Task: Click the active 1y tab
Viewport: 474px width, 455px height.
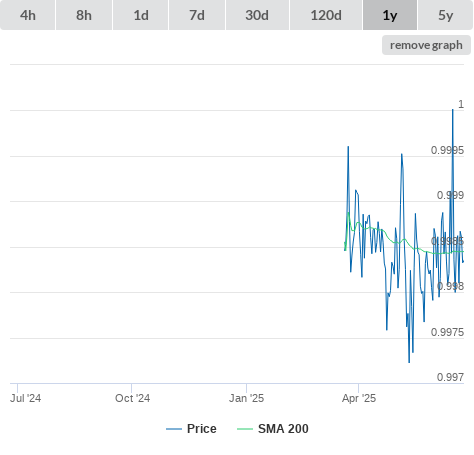Action: (x=390, y=15)
